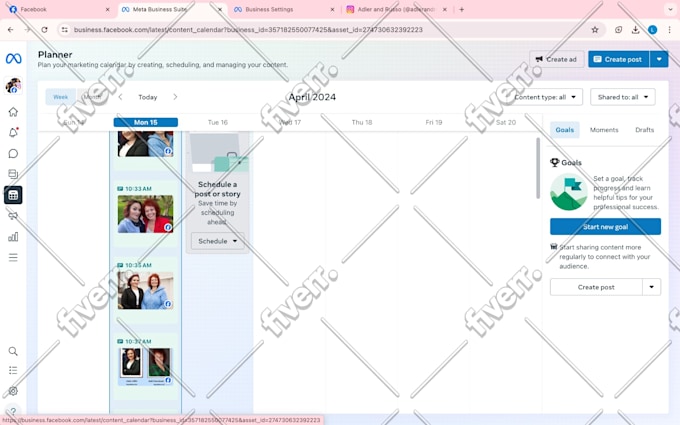680x425 pixels.
Task: Select the Planner calendar icon in sidebar
Action: (x=13, y=195)
